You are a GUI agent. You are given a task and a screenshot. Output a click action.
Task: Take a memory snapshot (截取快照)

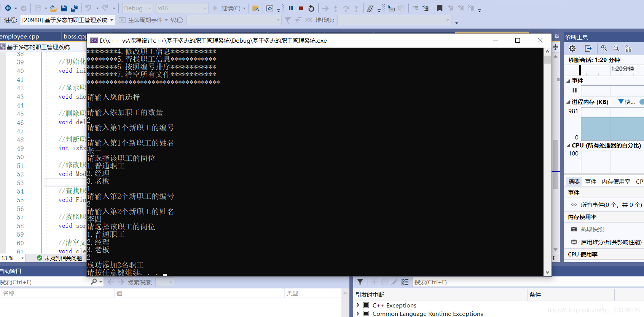pos(592,229)
